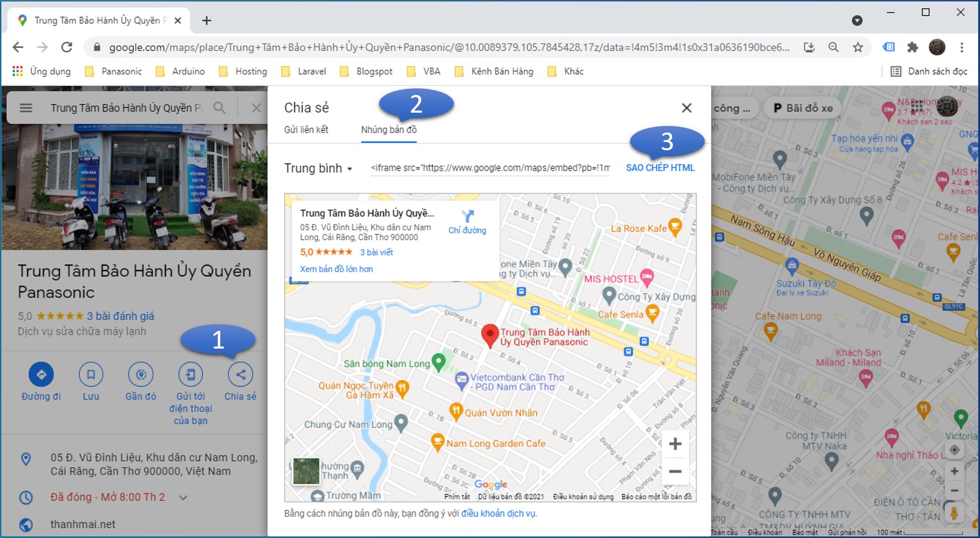Bookmark this page with the star icon

858,48
